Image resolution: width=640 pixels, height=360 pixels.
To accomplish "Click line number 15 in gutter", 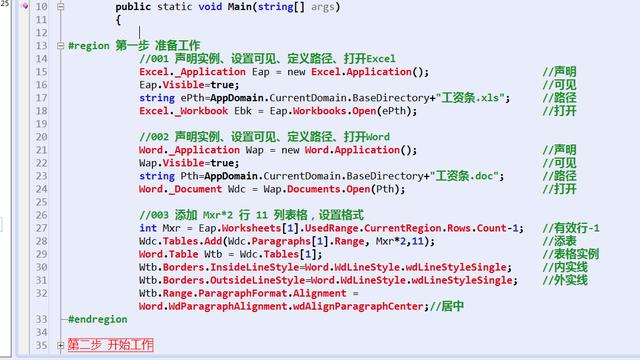I will (x=41, y=72).
